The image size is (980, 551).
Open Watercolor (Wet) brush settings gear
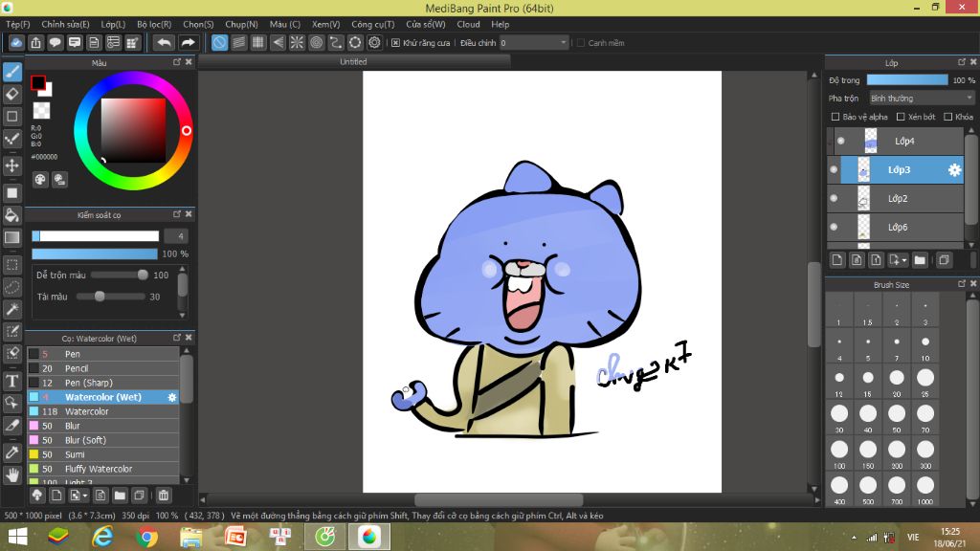[x=172, y=397]
